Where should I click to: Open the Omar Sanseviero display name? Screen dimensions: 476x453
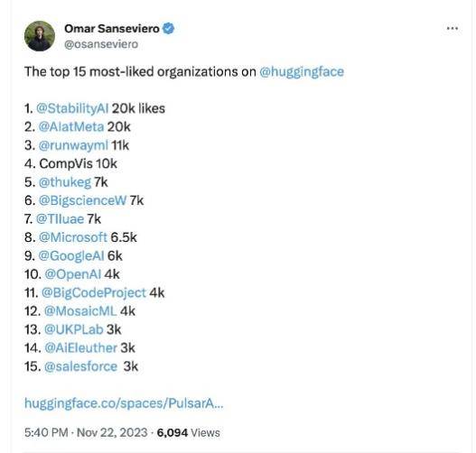pyautogui.click(x=112, y=29)
